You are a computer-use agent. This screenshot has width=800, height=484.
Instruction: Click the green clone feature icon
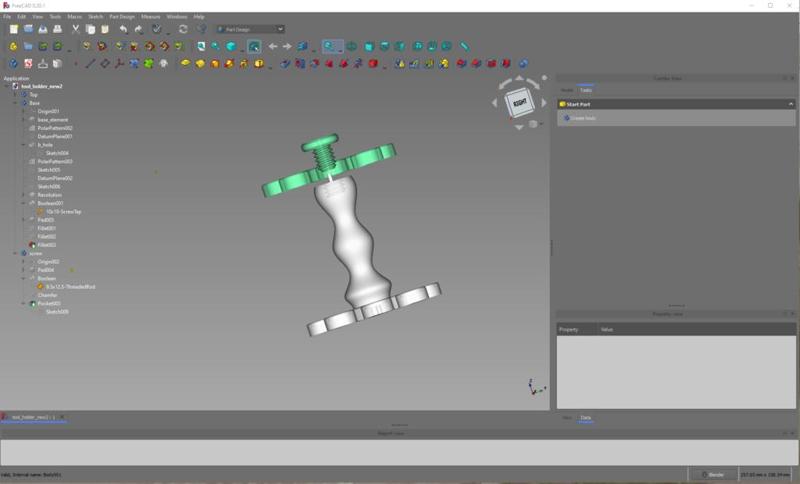148,64
